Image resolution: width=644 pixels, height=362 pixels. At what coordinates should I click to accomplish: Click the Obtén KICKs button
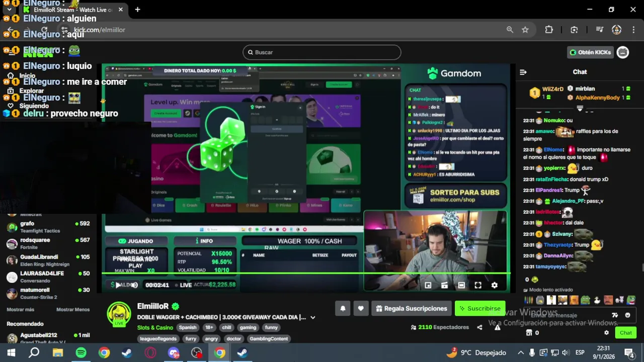590,52
